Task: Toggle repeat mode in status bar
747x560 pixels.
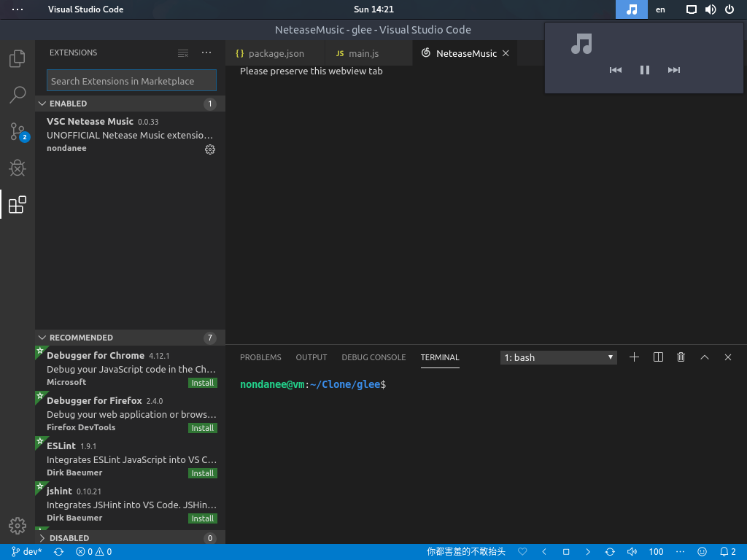Action: (610, 552)
